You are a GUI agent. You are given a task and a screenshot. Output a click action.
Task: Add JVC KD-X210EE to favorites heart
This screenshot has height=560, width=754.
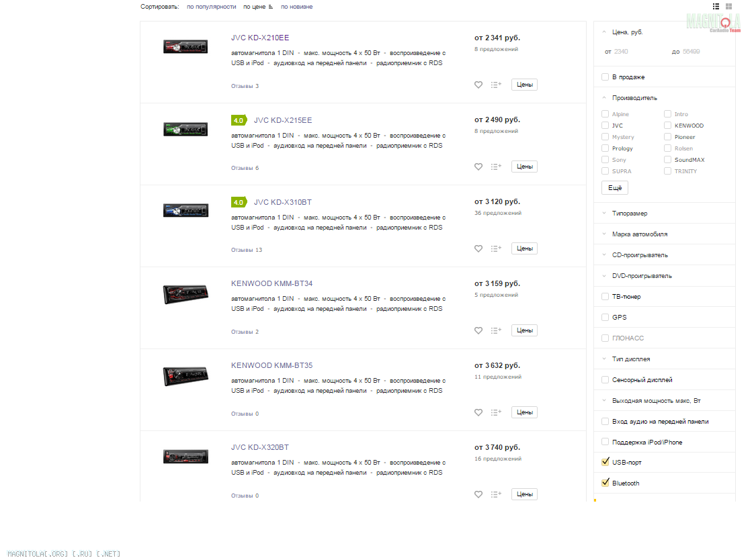478,85
